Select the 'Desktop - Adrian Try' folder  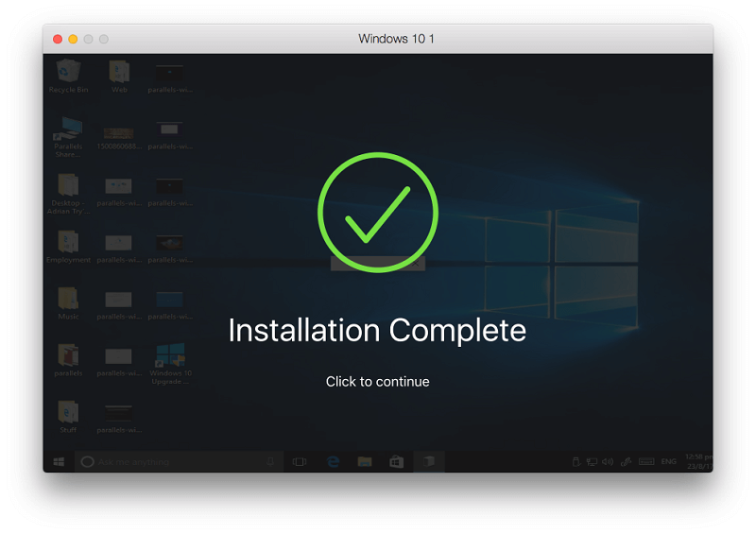[68, 194]
